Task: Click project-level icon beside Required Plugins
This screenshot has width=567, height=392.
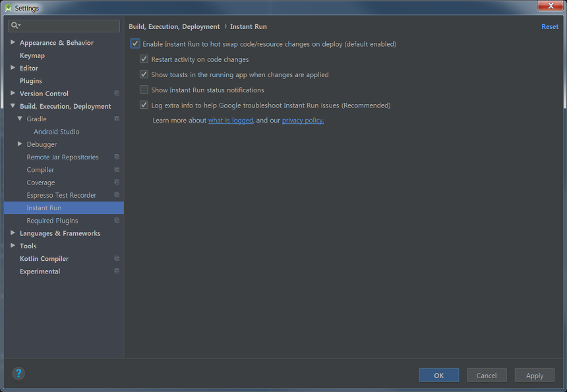Action: coord(117,221)
